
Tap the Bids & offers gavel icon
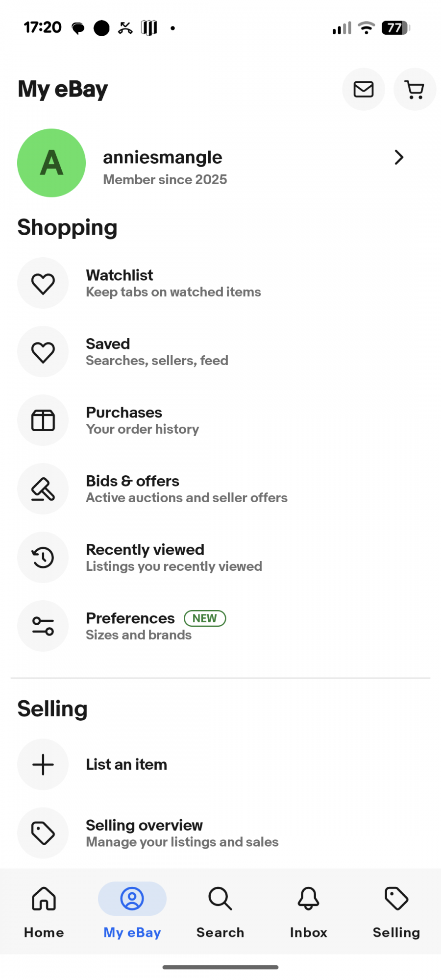click(x=43, y=489)
